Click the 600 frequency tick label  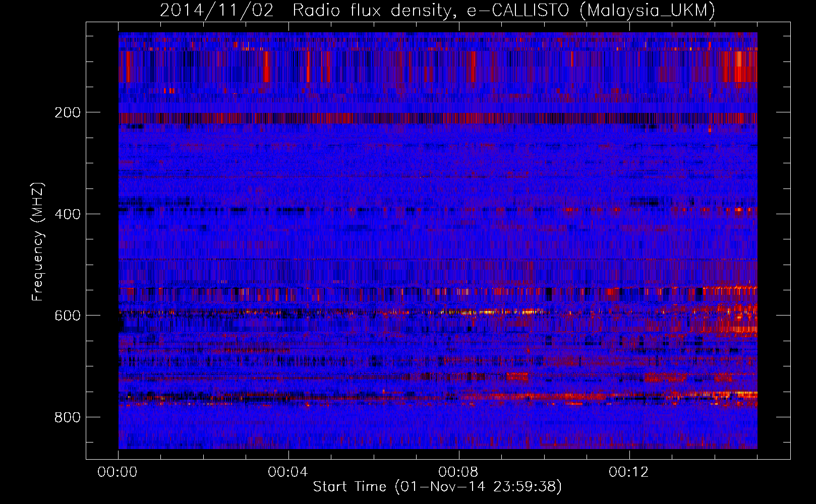pos(68,316)
